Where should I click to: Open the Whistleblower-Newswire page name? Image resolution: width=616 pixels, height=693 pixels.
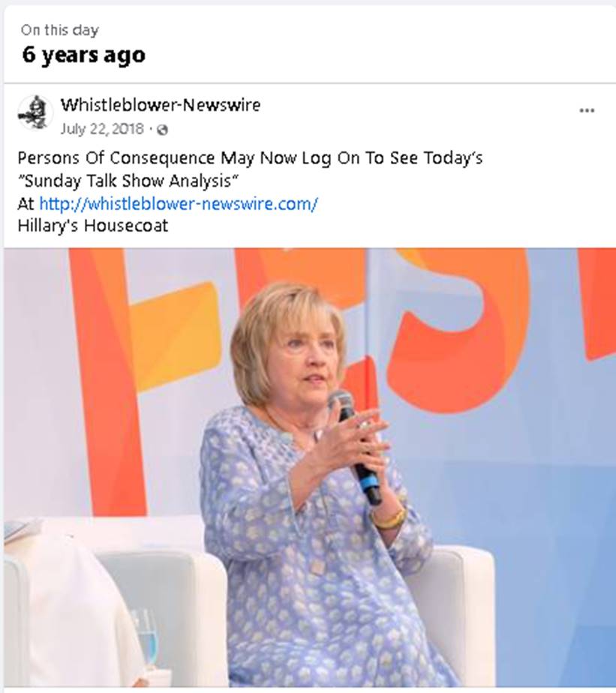tap(161, 105)
